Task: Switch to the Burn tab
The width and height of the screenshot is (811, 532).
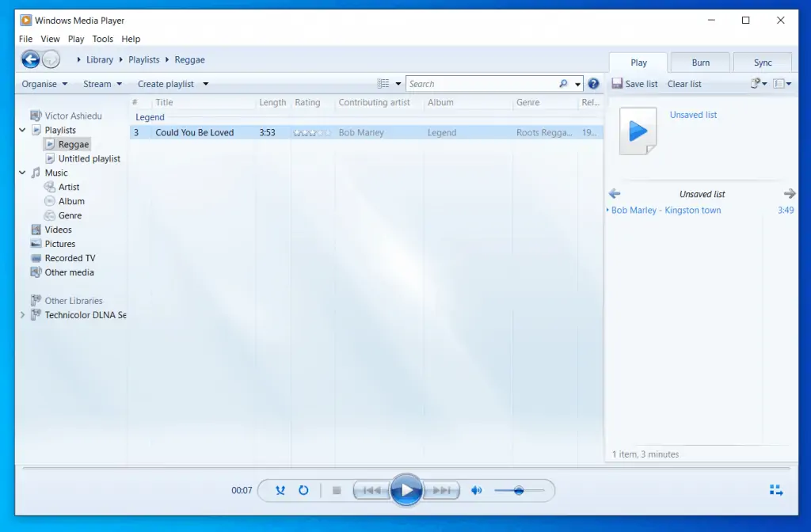Action: coord(700,62)
